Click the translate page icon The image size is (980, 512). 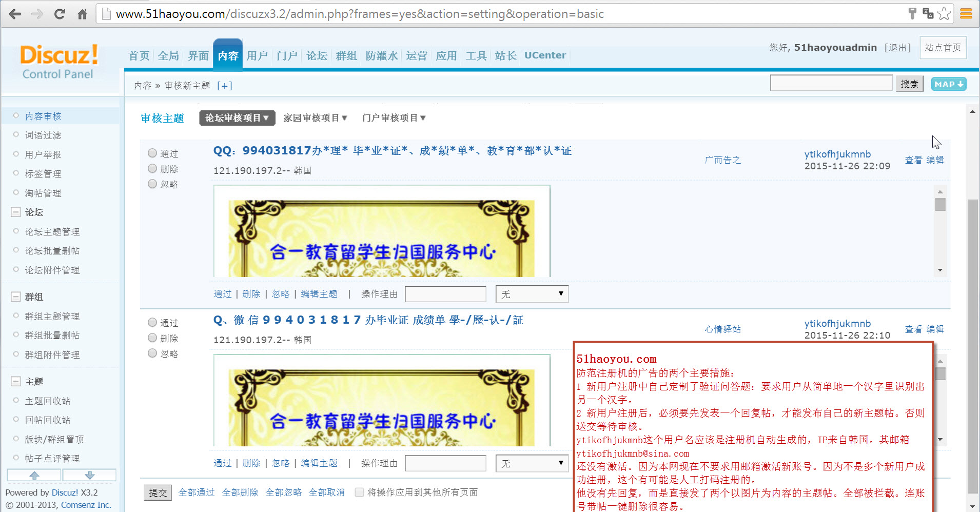coord(928,14)
